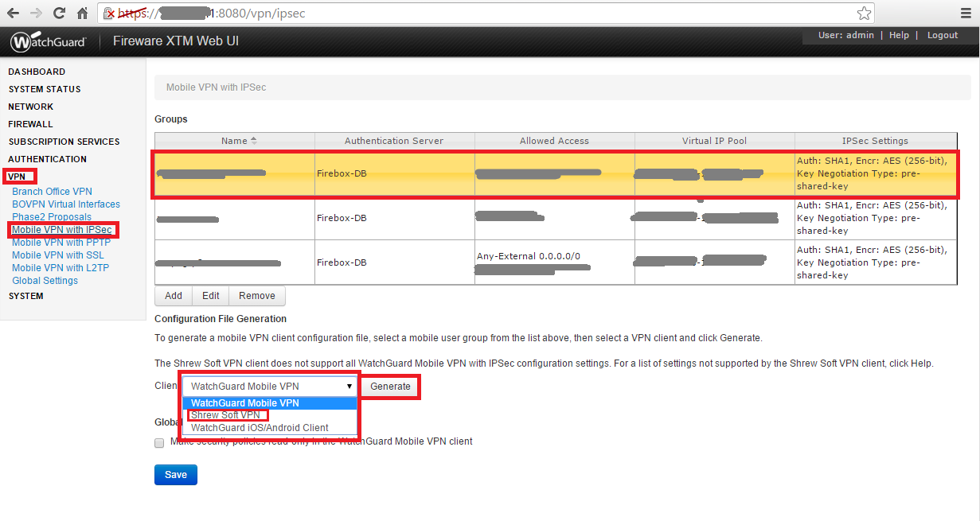Open Mobile VPN with SSL
This screenshot has width=980, height=521.
coord(58,255)
